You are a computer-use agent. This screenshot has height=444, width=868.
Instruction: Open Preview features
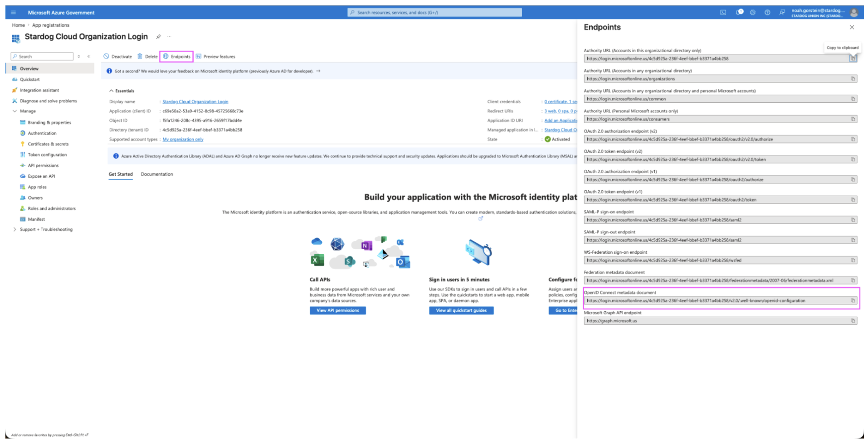pos(215,57)
